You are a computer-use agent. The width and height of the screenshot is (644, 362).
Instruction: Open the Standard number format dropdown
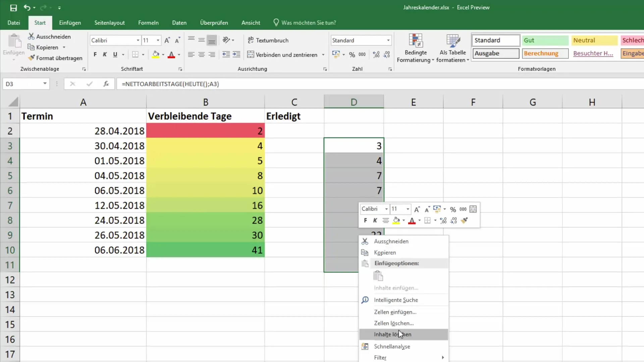[388, 40]
